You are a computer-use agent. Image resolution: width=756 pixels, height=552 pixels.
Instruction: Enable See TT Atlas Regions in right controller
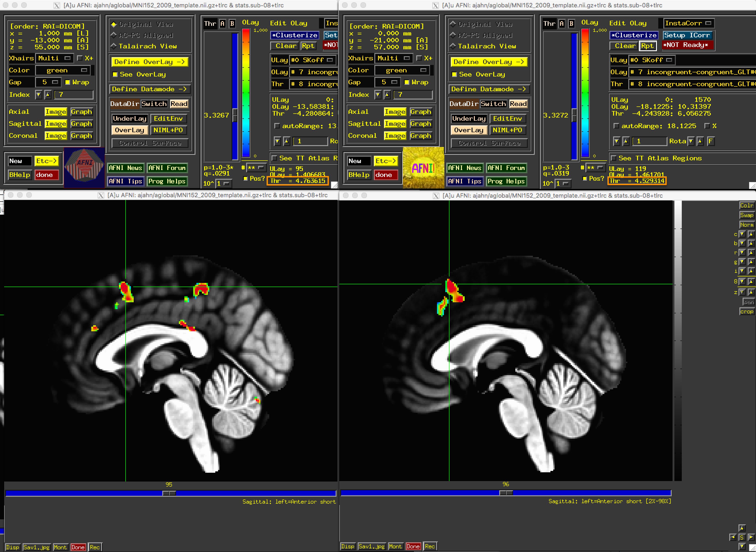point(613,158)
